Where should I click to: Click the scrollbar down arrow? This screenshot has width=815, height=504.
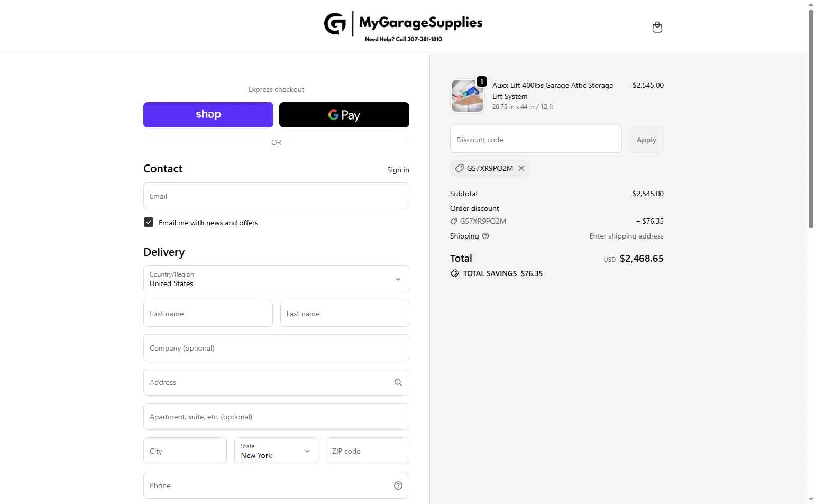pos(811,499)
